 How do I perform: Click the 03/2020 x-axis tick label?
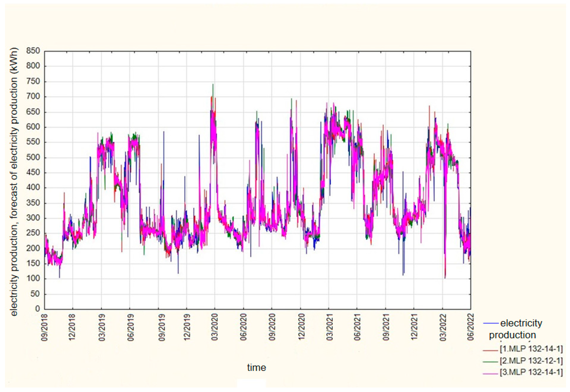click(x=215, y=327)
